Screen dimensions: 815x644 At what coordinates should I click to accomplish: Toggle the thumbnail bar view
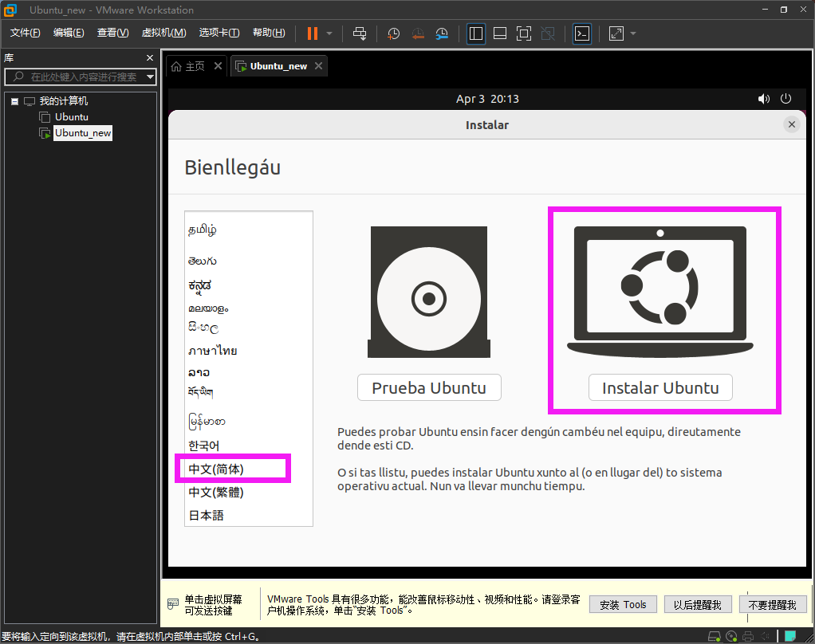500,33
